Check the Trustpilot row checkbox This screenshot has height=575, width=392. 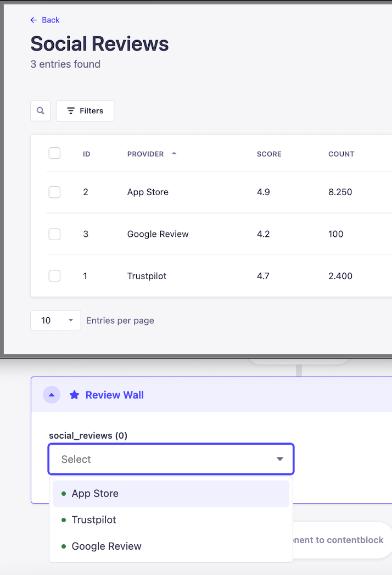[x=54, y=276]
